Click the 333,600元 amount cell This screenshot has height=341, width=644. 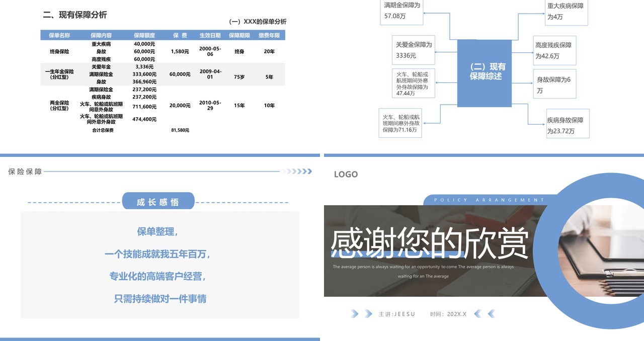tap(144, 74)
